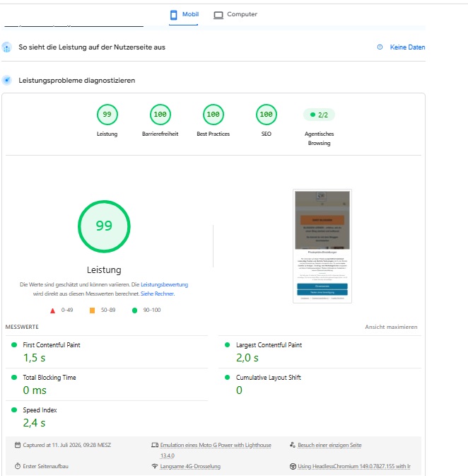This screenshot has width=468, height=476.
Task: Click the MESSWERTE heading
Action: pos(22,327)
